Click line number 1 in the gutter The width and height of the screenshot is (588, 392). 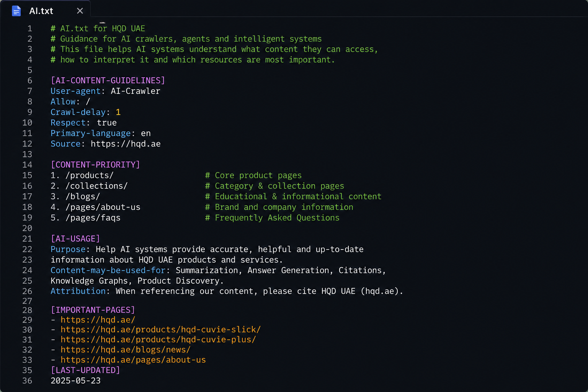pos(30,29)
